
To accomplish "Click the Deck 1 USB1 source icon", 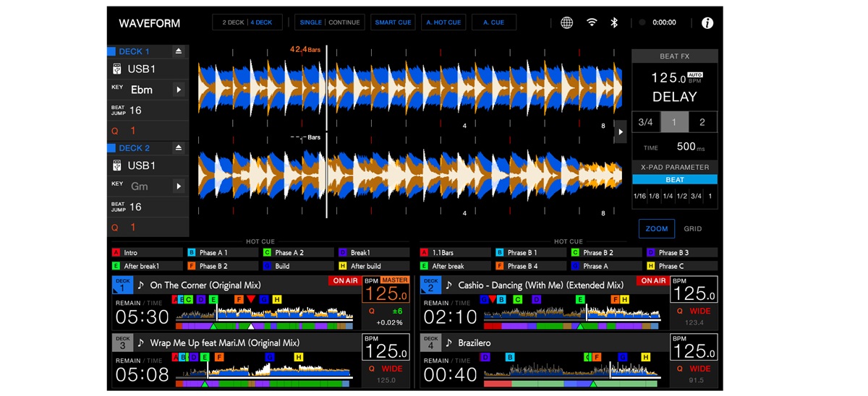I will coord(117,69).
